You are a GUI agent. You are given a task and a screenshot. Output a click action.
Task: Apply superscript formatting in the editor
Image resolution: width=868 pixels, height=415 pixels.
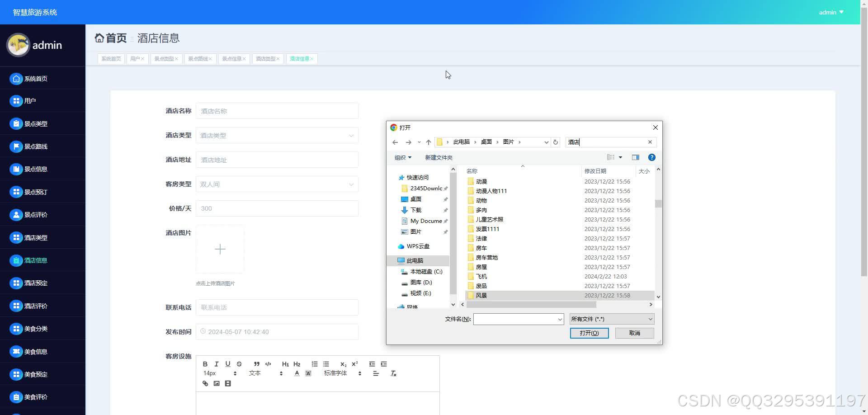(x=355, y=364)
